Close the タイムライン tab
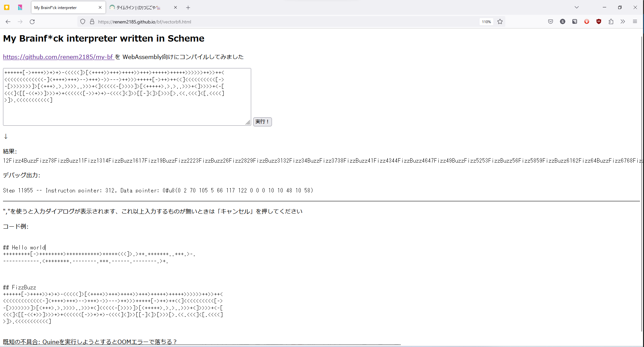The width and height of the screenshot is (644, 347). (175, 7)
